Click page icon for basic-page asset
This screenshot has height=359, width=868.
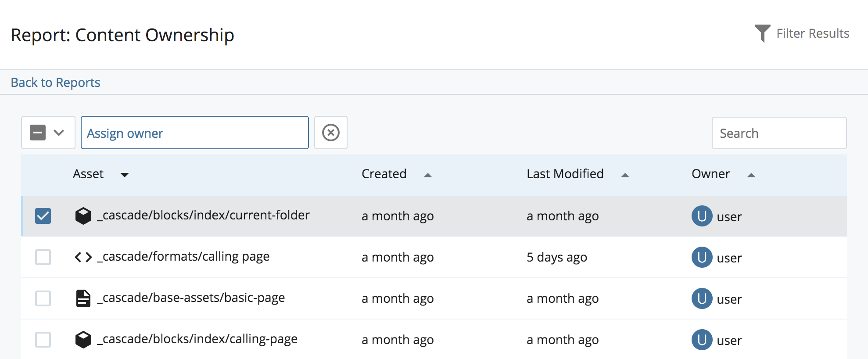tap(83, 298)
